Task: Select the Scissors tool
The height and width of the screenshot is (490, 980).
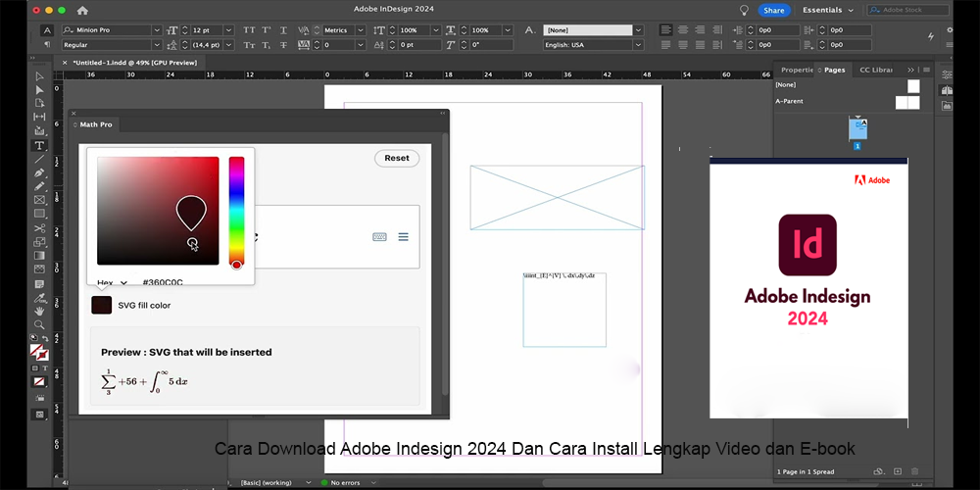Action: tap(39, 228)
